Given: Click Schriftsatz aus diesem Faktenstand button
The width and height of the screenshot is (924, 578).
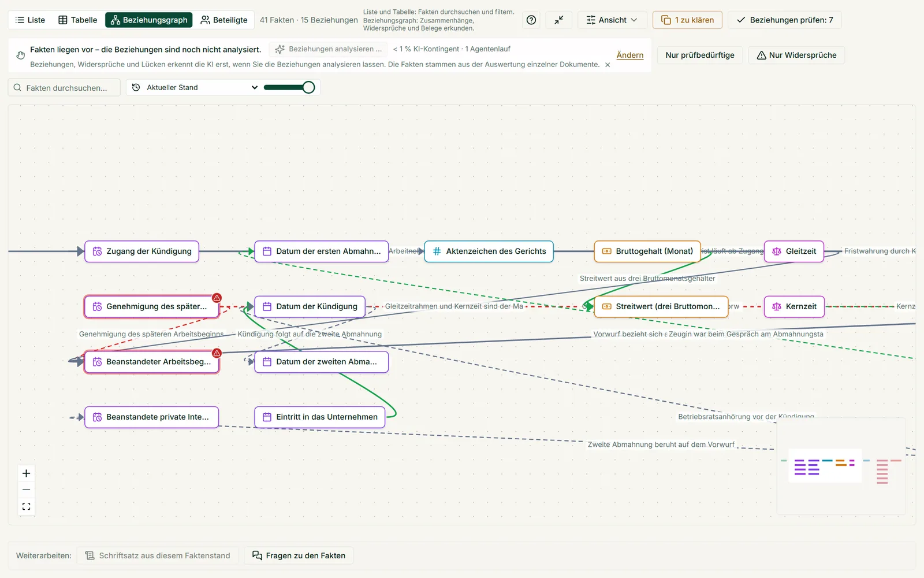Looking at the screenshot, I should click(158, 555).
